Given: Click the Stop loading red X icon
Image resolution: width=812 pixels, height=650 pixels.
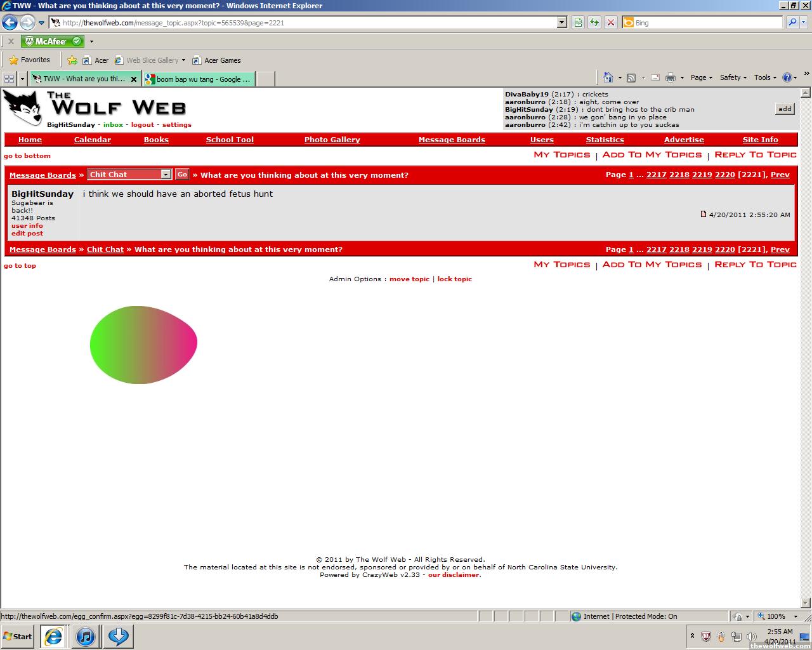Looking at the screenshot, I should (x=610, y=23).
